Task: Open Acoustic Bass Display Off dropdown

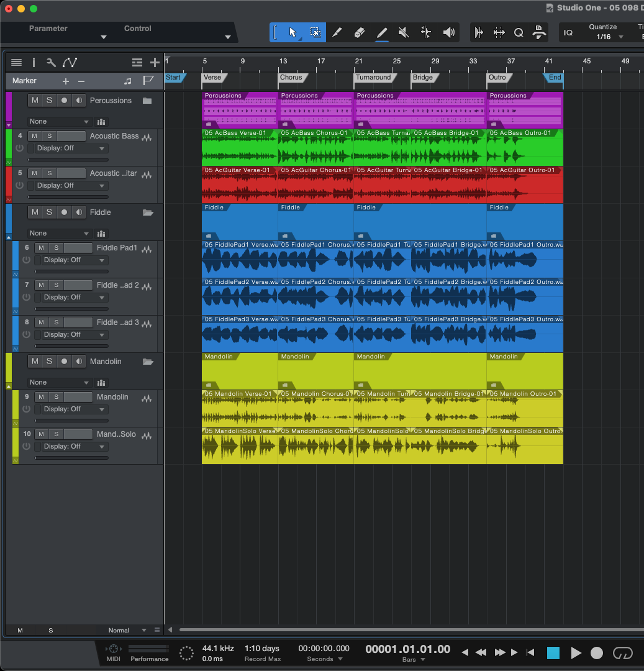Action: 71,148
